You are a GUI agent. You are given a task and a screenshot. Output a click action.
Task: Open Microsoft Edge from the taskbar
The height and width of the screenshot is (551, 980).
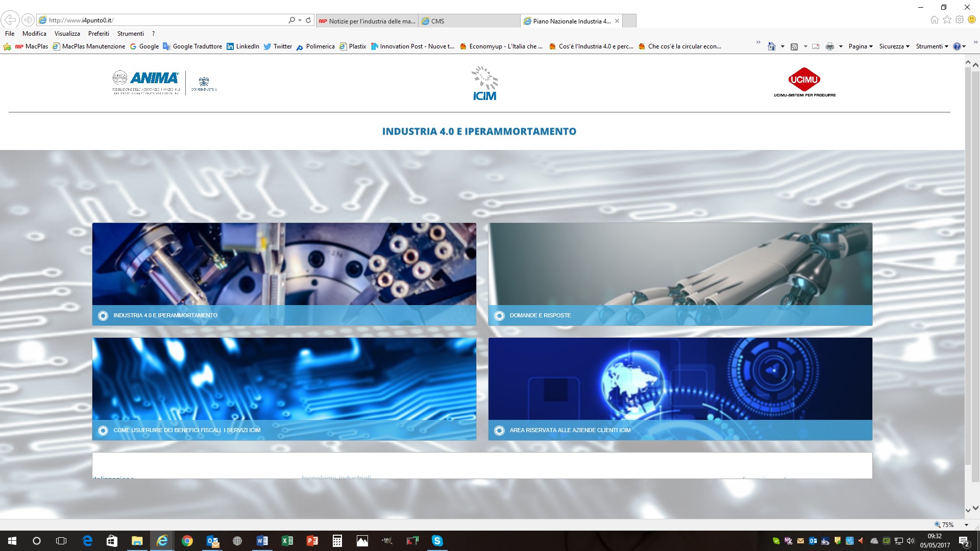[87, 541]
